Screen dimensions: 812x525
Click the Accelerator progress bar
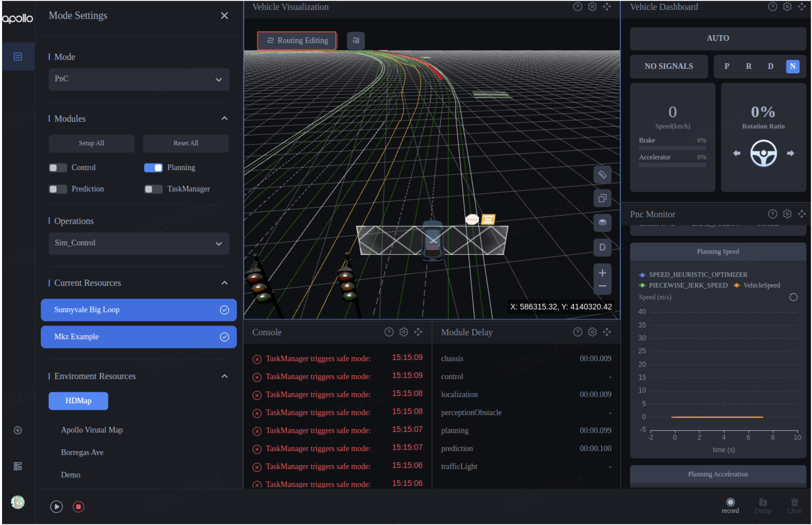coord(672,164)
